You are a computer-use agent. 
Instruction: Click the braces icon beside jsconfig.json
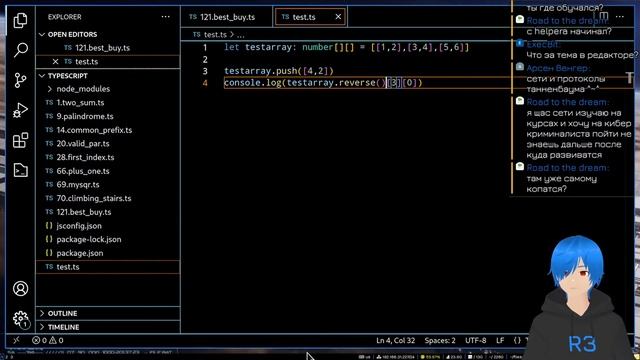49,225
